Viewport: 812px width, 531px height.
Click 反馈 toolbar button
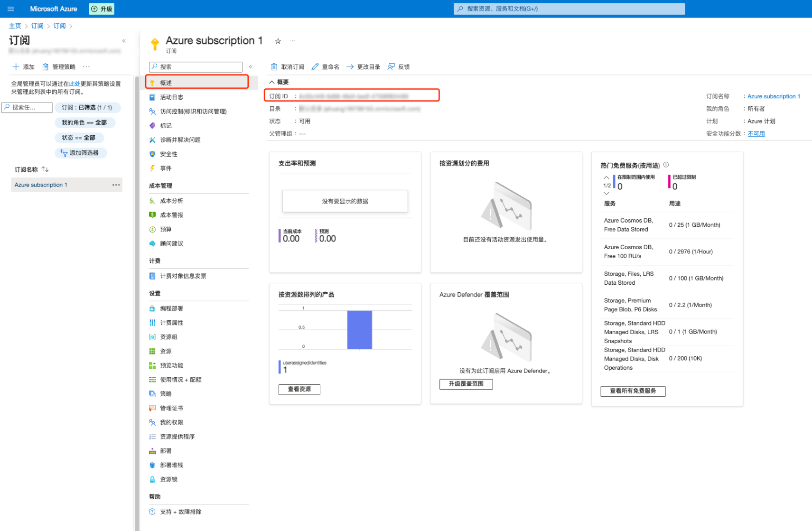click(399, 67)
